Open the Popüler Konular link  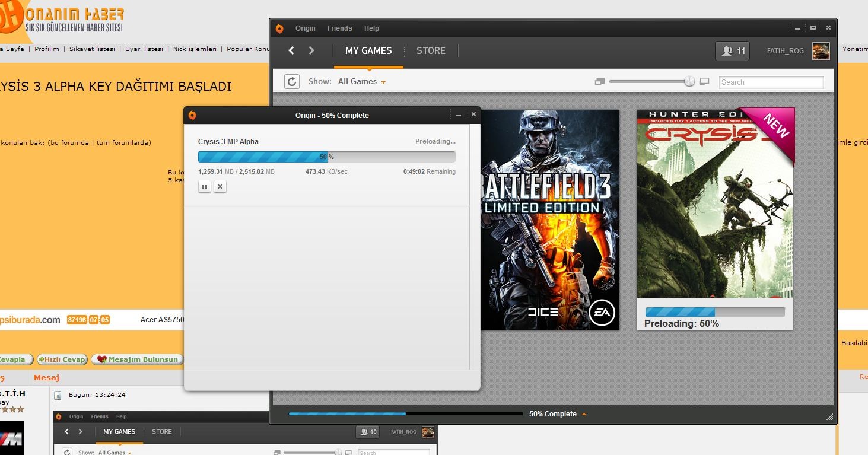[x=248, y=49]
